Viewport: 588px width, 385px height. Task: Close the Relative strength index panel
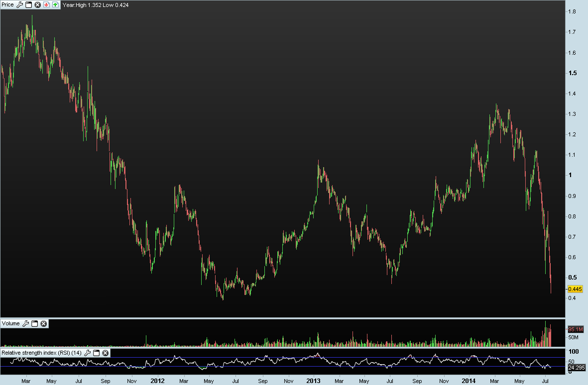tap(106, 353)
